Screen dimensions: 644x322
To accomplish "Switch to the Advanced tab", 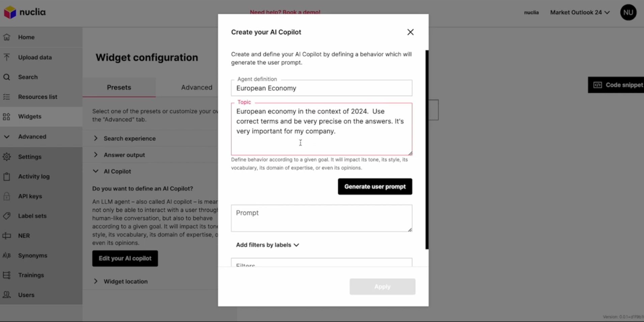I will pos(197,87).
